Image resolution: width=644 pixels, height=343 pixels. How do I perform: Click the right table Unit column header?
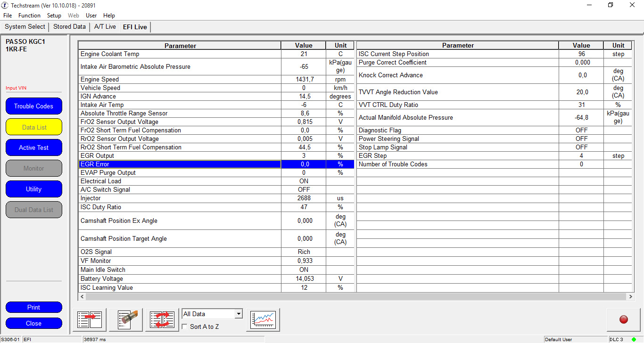(618, 46)
